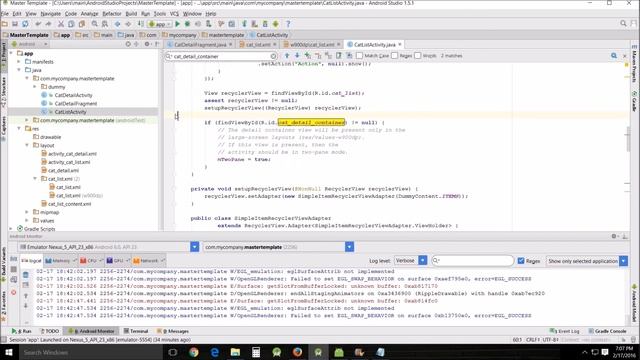The image size is (640, 360).
Task: Expand the Gradle Scripts node
Action: [11, 229]
